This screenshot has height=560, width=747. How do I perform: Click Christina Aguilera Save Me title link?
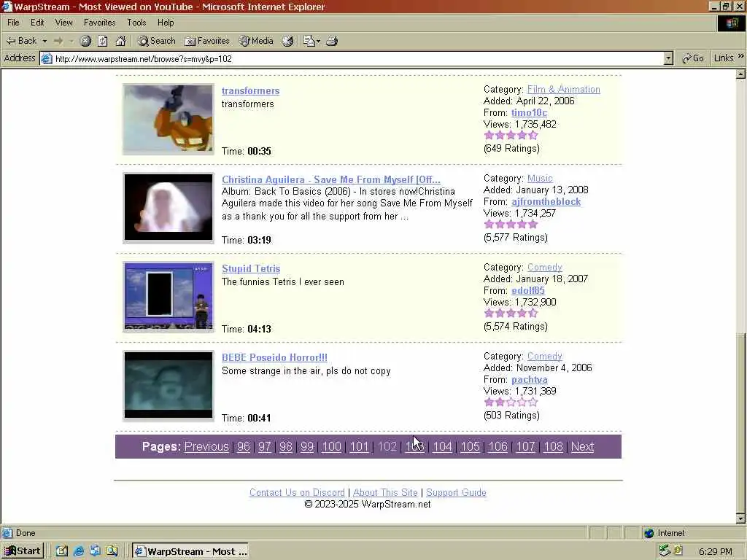[331, 179]
